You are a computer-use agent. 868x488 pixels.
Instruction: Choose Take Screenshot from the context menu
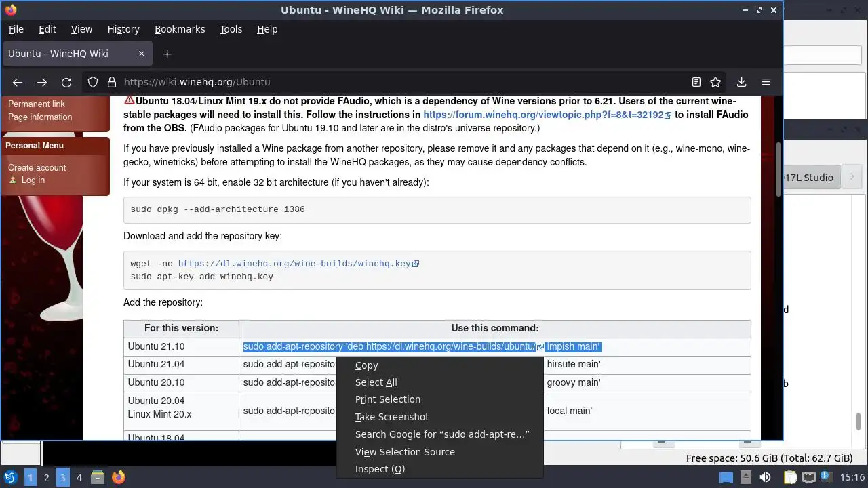440,417
